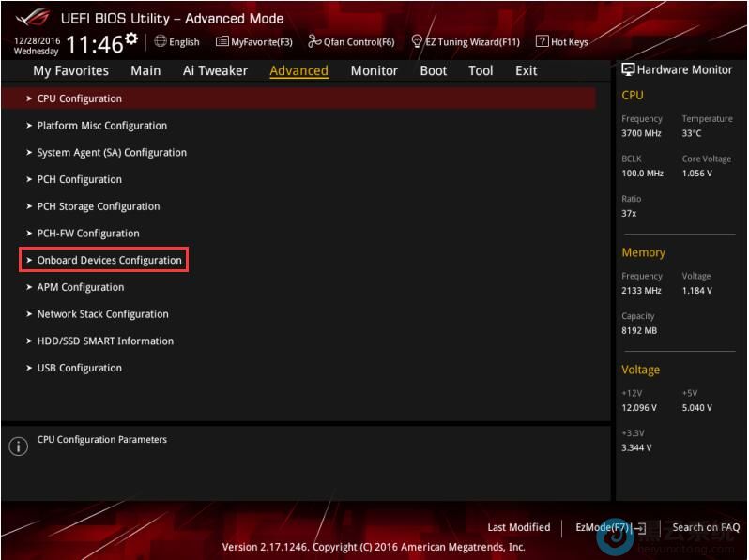Switch to the Main tab
Image resolution: width=749 pixels, height=560 pixels.
pyautogui.click(x=145, y=70)
